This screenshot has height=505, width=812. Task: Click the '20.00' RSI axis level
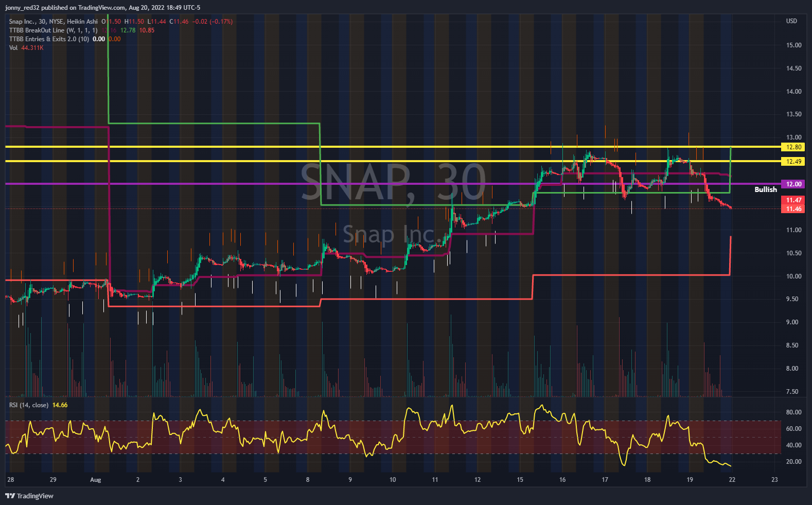click(794, 462)
